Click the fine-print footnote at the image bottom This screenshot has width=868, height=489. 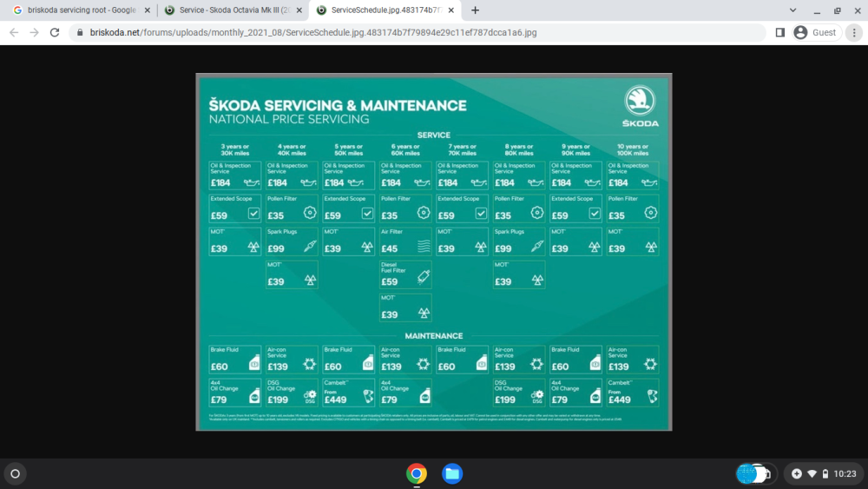(415, 417)
